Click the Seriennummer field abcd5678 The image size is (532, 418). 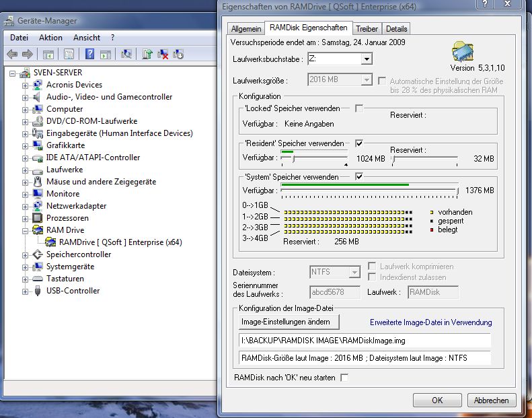(335, 292)
